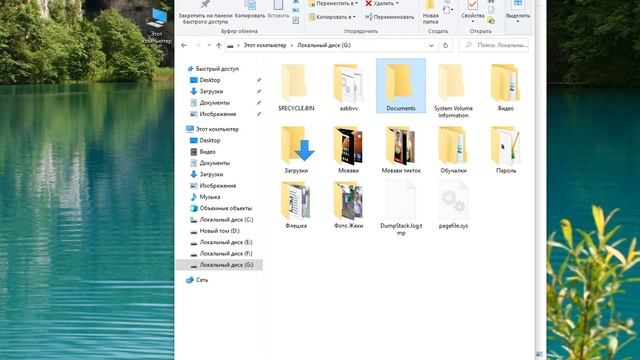Select the pagefile.sys file
Screen dimensions: 640x360
(453, 205)
